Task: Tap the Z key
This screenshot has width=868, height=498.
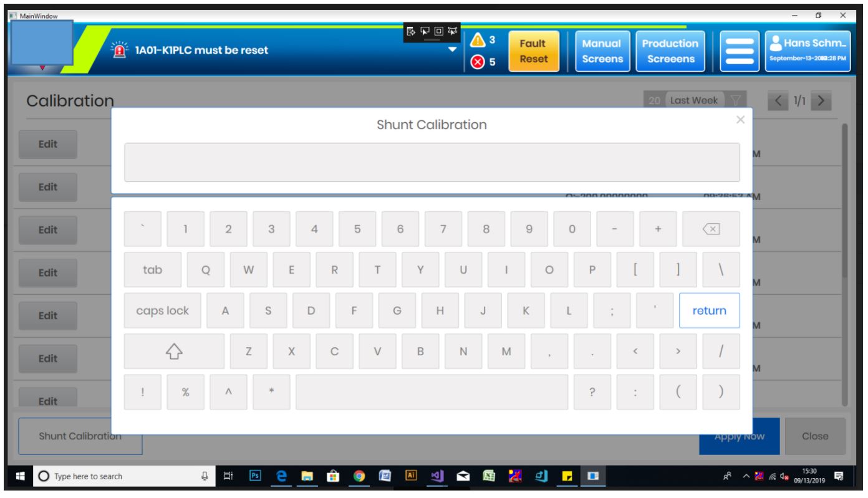Action: point(249,352)
